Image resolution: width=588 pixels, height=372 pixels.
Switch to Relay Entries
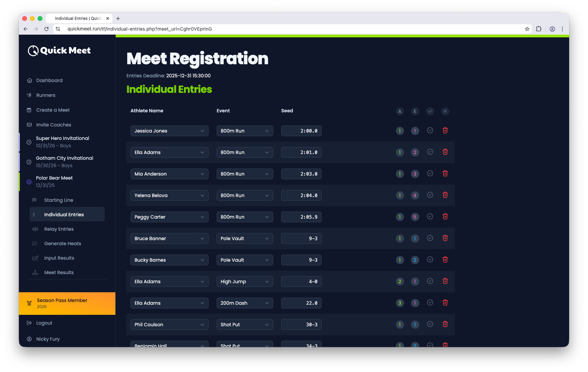point(59,229)
